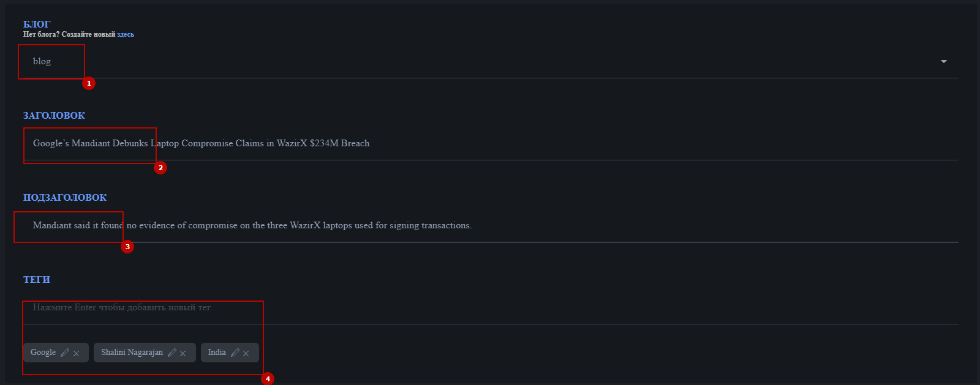Screen dimensions: 980x385
Task: Edit the Shalini Nagarajan tag
Action: click(172, 353)
